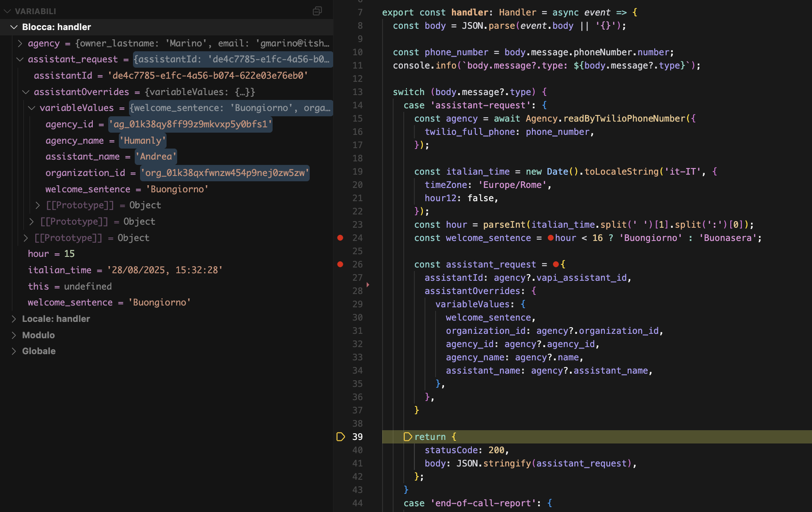The image size is (812, 512).
Task: Collapse the VARIABILI section
Action: 8,11
